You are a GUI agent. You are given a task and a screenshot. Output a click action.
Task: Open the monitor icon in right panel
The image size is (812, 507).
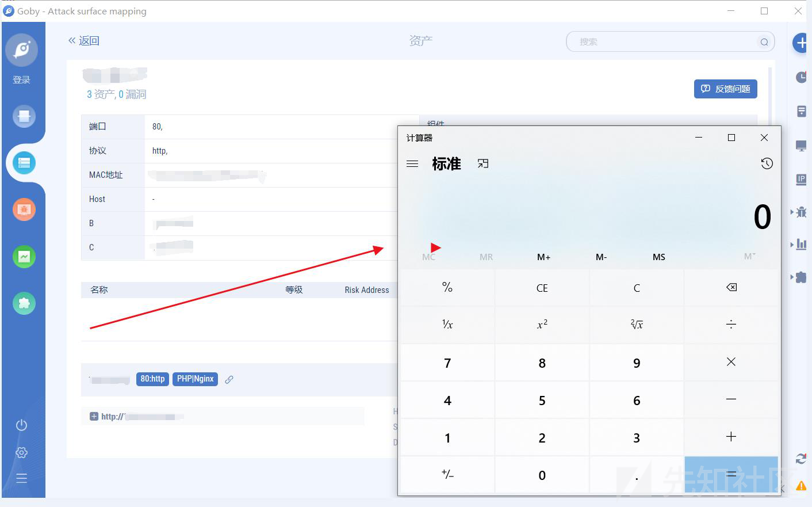[x=801, y=146]
